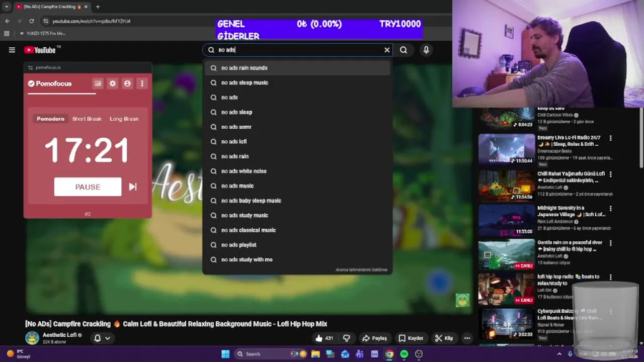Clear the search box with the X

coord(387,50)
